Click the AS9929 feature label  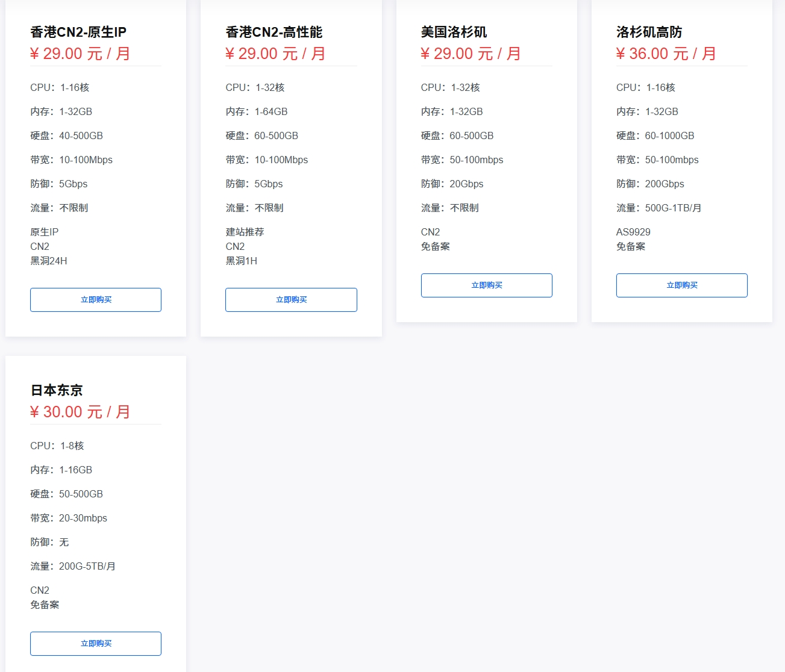(633, 232)
